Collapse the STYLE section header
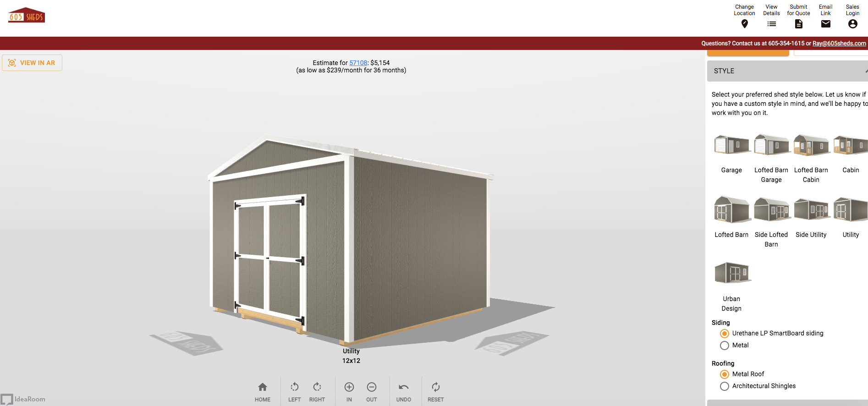This screenshot has width=868, height=406. [x=787, y=71]
